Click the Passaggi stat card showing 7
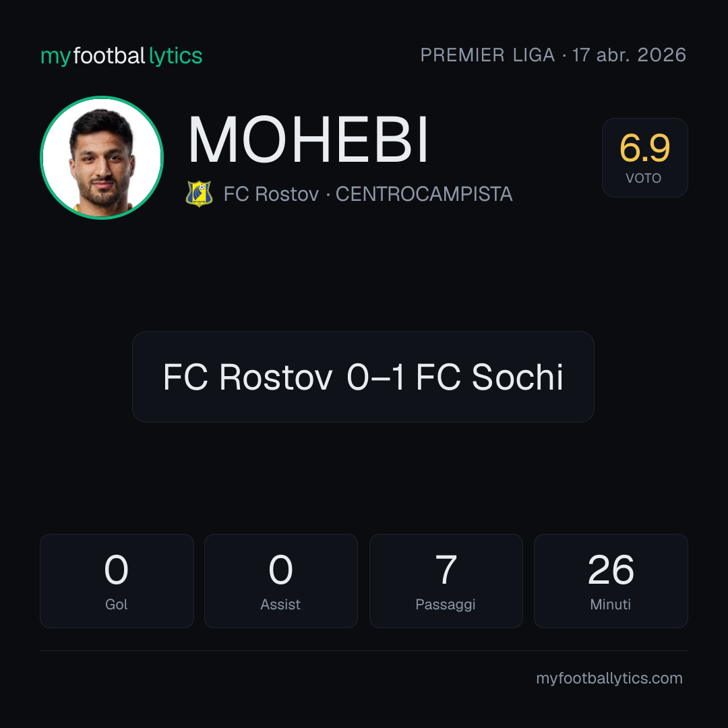This screenshot has width=728, height=728. (x=446, y=581)
